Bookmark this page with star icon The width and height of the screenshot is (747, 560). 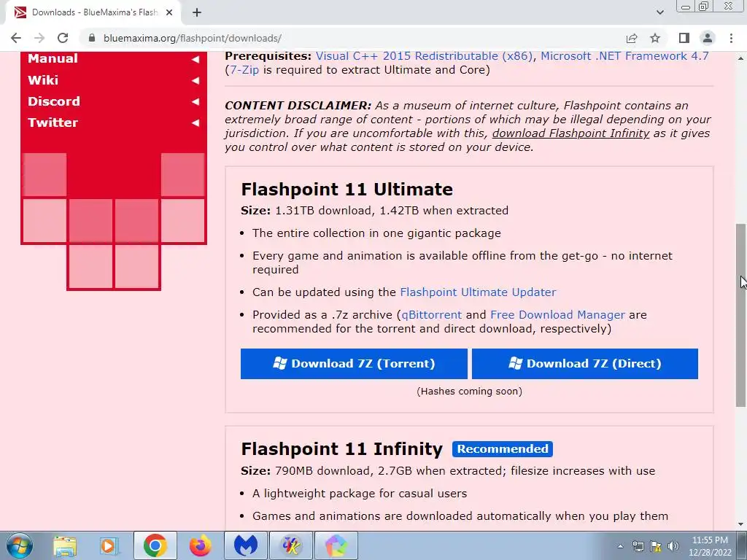coord(655,38)
